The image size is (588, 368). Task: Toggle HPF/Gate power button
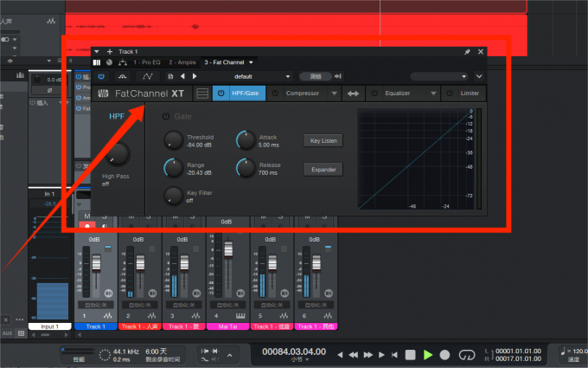point(220,94)
